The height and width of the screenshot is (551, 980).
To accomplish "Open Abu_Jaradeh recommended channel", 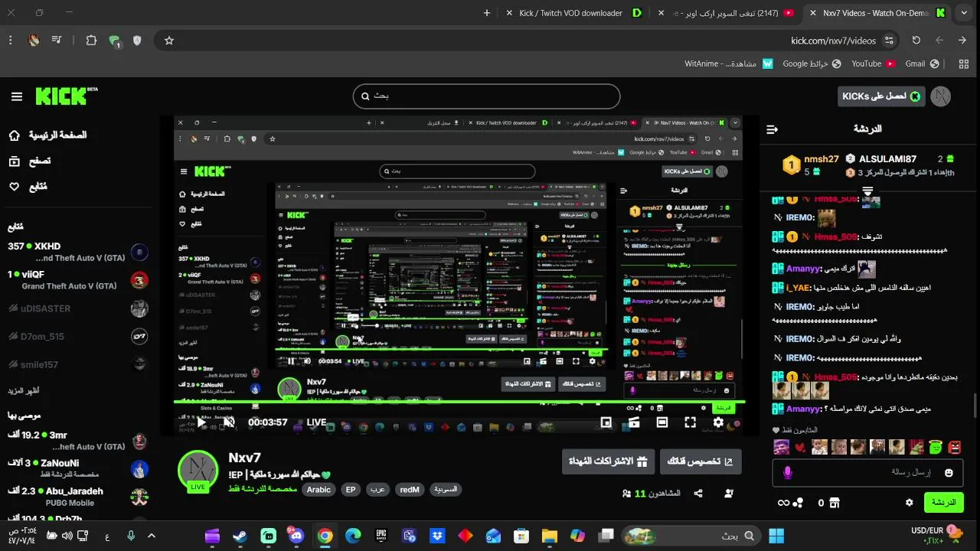I will point(77,497).
